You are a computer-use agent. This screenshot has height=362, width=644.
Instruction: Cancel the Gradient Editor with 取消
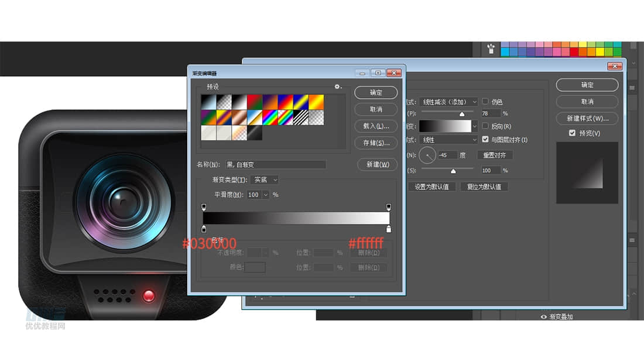click(376, 109)
